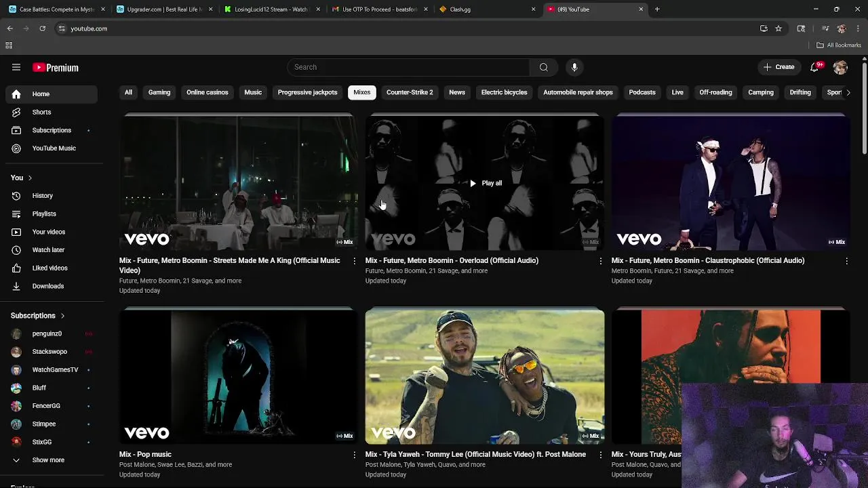
Task: Click the YouTube Premium logo
Action: (x=56, y=68)
